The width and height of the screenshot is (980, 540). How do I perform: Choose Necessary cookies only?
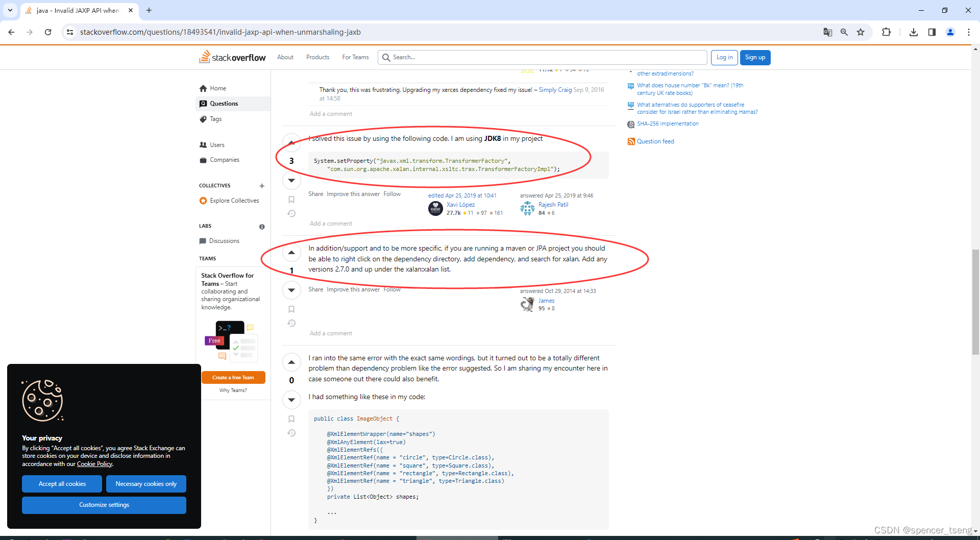[146, 483]
